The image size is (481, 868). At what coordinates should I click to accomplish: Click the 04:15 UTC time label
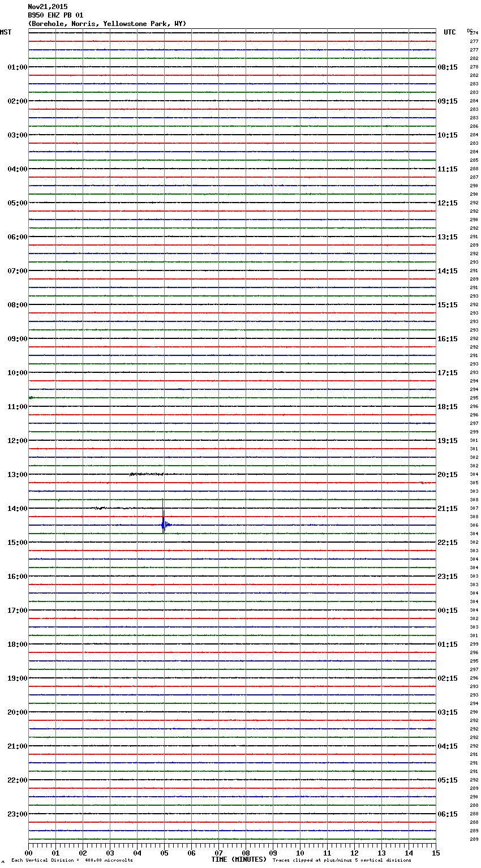coord(448,746)
